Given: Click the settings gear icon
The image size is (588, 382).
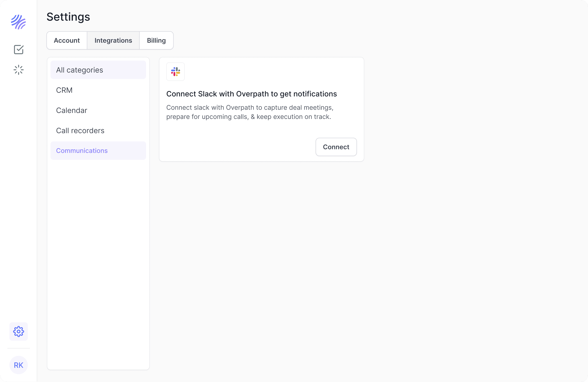Looking at the screenshot, I should 19,331.
